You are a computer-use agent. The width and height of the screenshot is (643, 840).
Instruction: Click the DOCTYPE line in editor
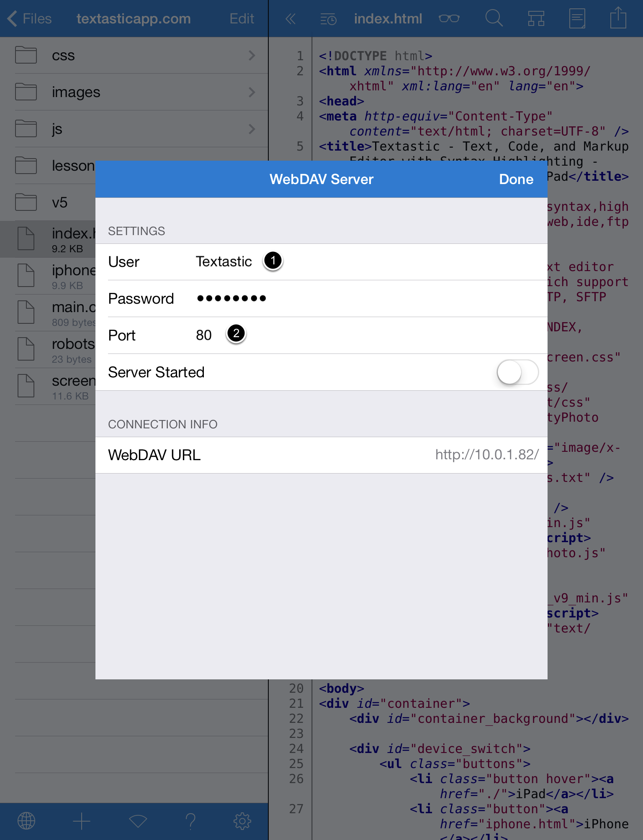(376, 56)
